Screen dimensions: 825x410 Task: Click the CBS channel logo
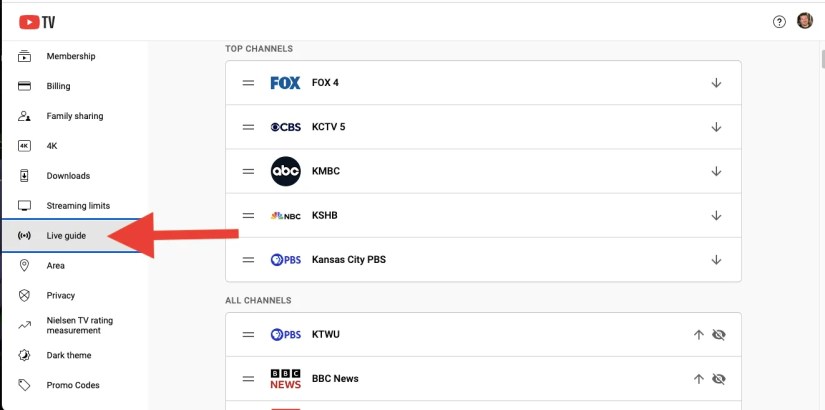pyautogui.click(x=286, y=127)
